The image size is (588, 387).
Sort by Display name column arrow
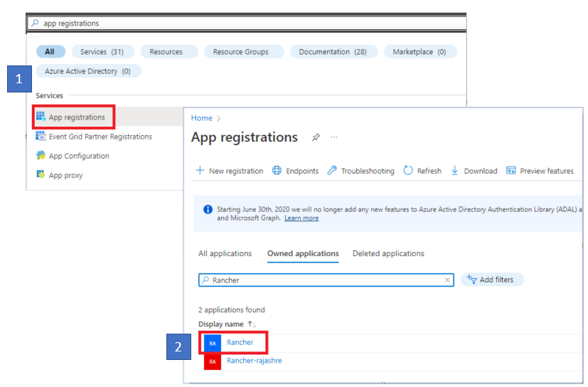252,324
